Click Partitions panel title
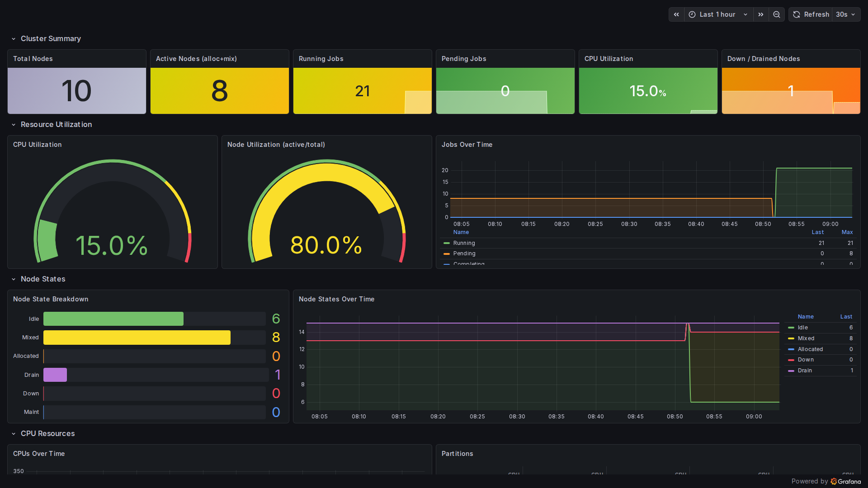This screenshot has height=488, width=868. pos(458,454)
